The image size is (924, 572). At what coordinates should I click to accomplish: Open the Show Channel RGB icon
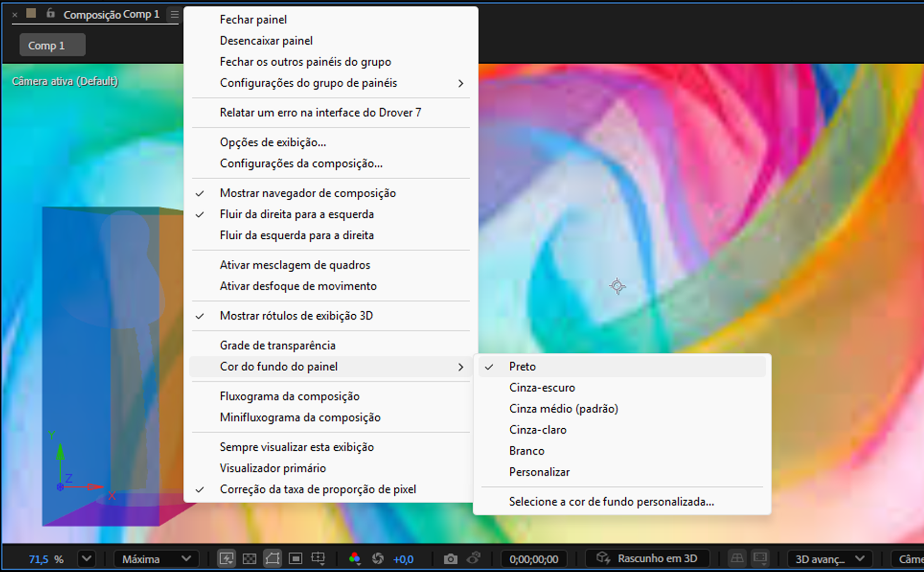coord(354,559)
